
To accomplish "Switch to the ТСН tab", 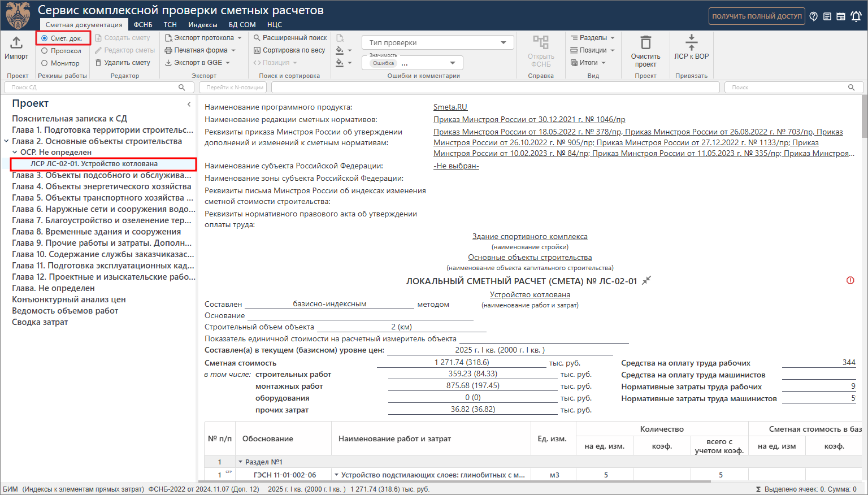I will coord(170,25).
